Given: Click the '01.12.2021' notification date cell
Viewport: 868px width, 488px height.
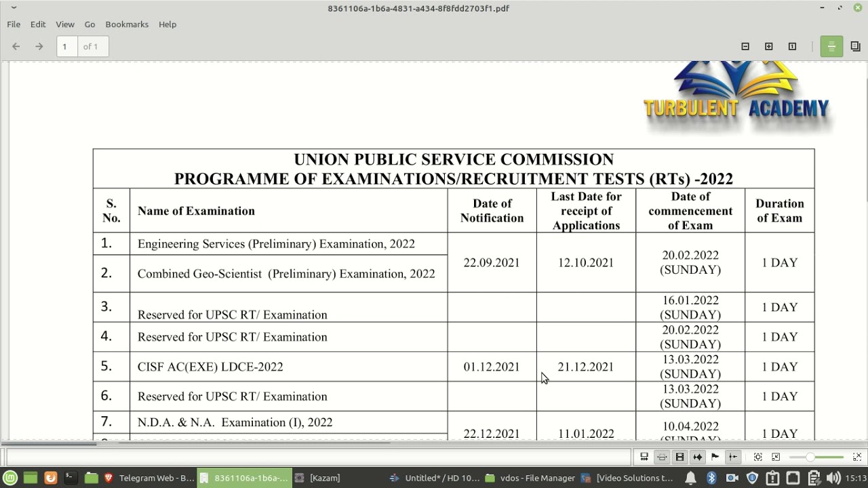Looking at the screenshot, I should click(x=492, y=367).
